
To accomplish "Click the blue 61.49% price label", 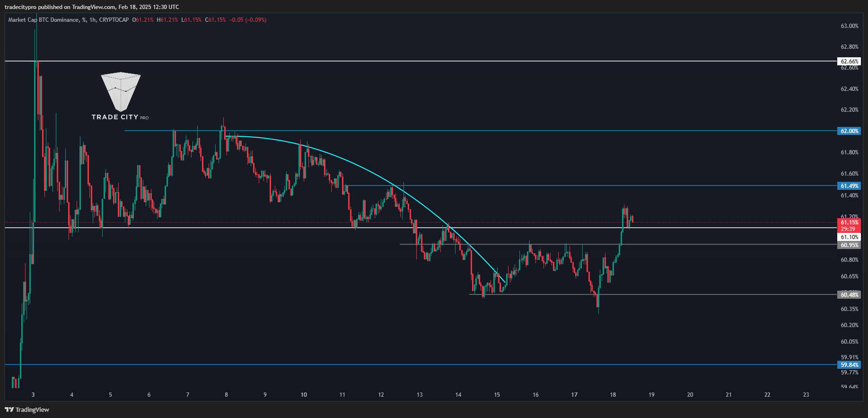I will click(849, 186).
